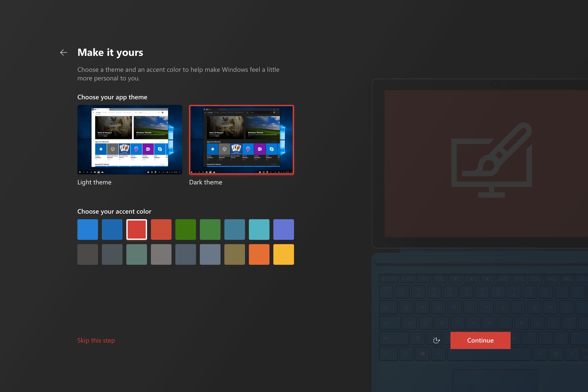Click Skip this step link
The width and height of the screenshot is (588, 392).
[96, 340]
